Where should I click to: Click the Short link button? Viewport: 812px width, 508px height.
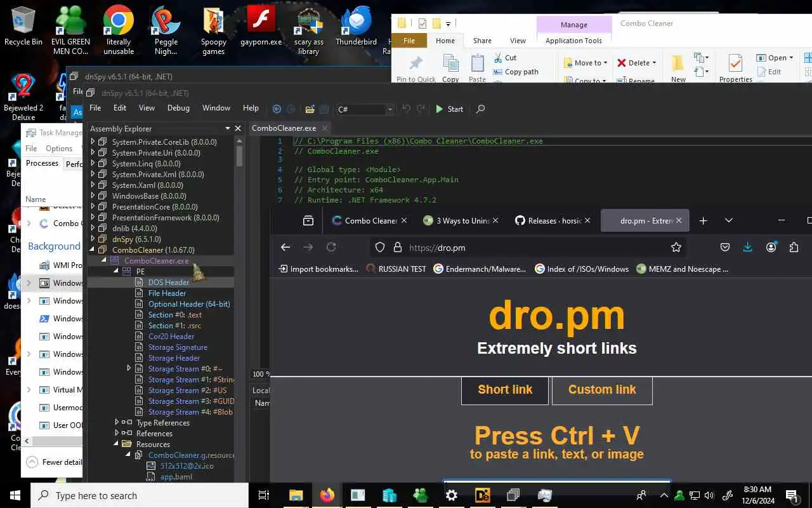[505, 390]
